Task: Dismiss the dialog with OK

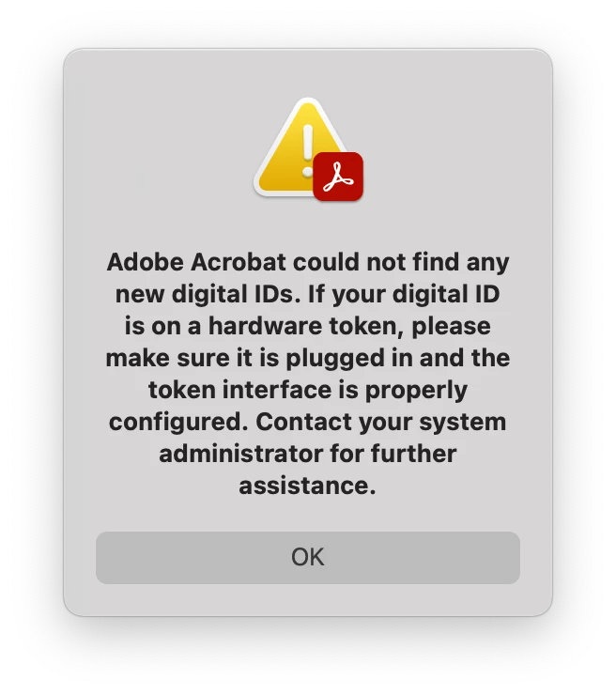Action: pos(308,558)
